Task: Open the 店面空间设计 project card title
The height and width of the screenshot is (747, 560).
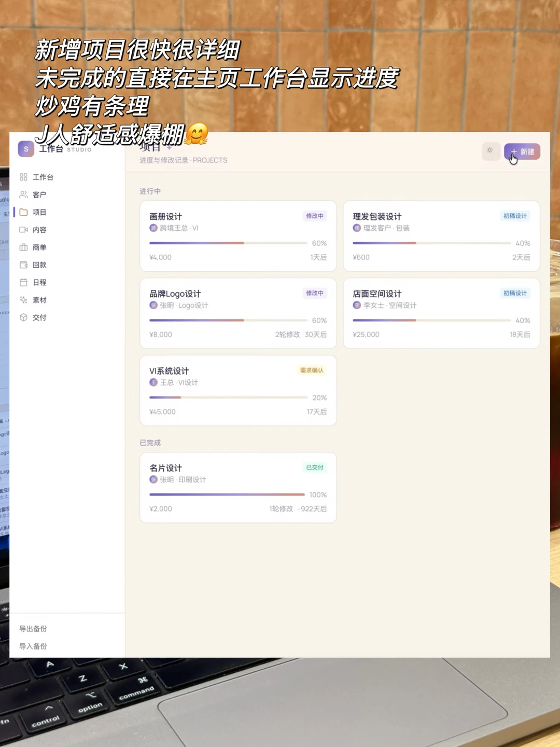Action: 377,294
